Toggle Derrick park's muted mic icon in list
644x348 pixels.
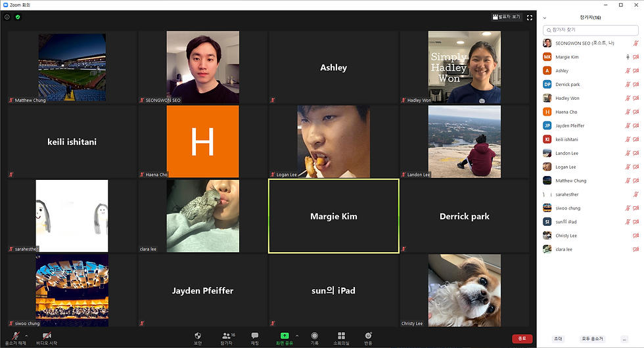point(628,85)
